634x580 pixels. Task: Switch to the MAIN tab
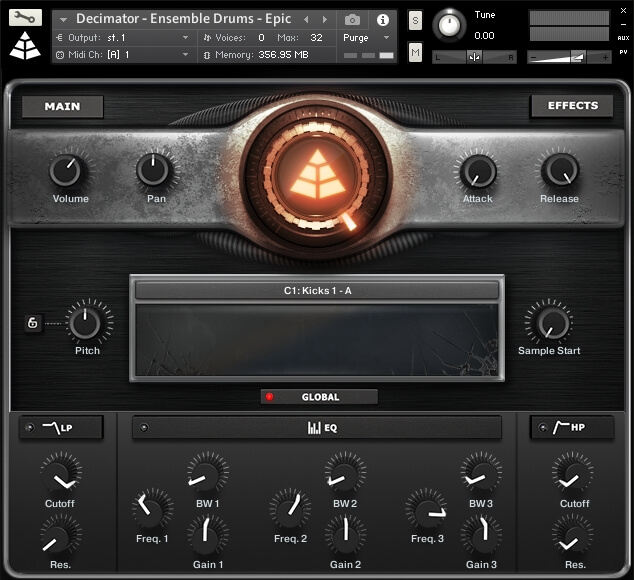[62, 106]
